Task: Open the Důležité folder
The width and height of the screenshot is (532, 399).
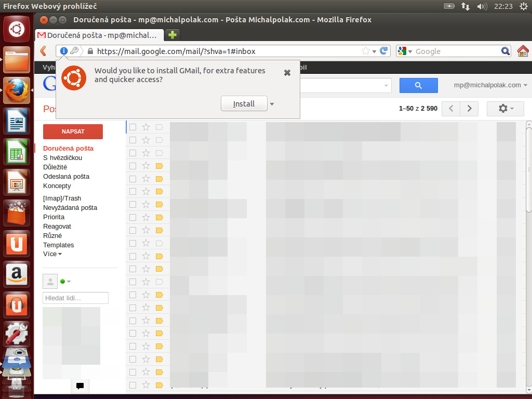Action: [55, 167]
